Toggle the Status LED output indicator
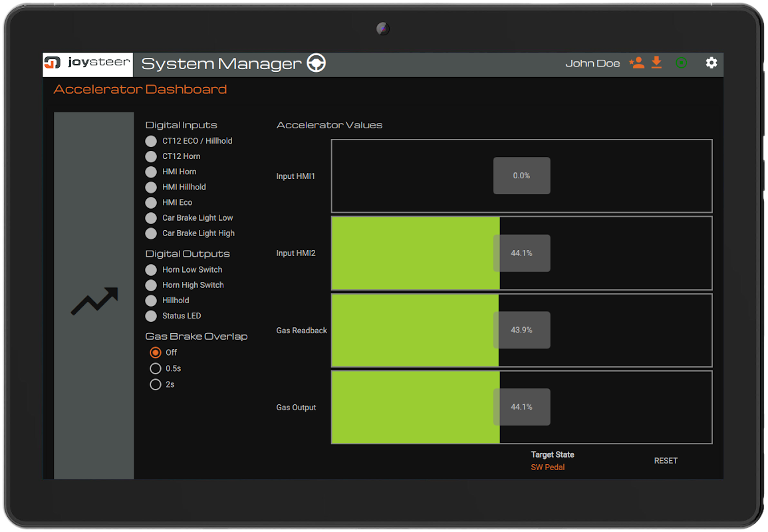The image size is (768, 532). tap(151, 316)
